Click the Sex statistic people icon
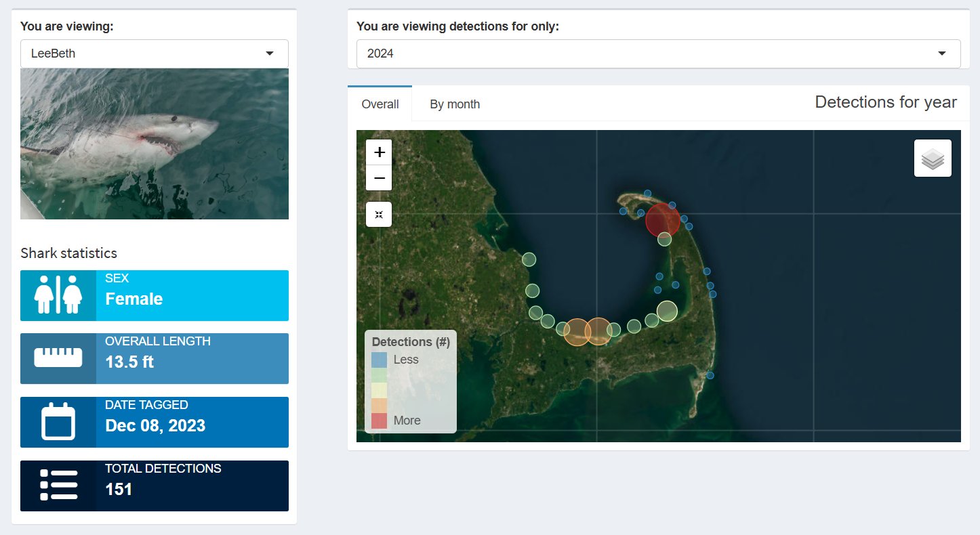The width and height of the screenshot is (980, 535). click(58, 295)
